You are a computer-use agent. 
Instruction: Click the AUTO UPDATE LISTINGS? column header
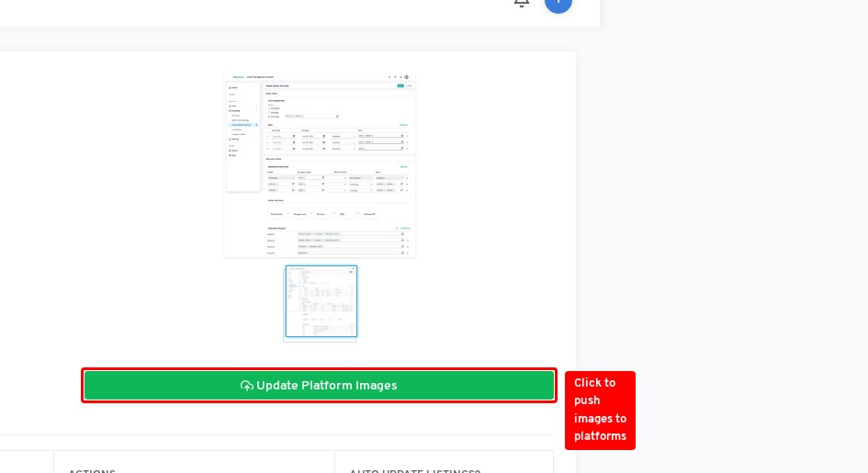[414, 470]
